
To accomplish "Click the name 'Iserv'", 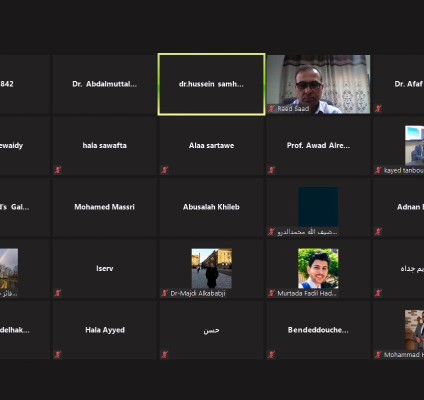I will pos(105,268).
